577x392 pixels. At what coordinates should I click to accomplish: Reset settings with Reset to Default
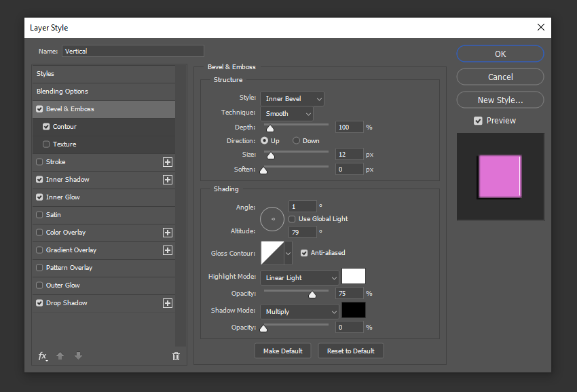click(350, 351)
